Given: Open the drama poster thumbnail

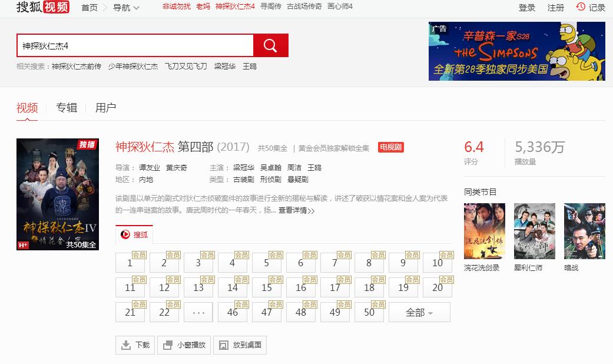Looking at the screenshot, I should point(58,194).
